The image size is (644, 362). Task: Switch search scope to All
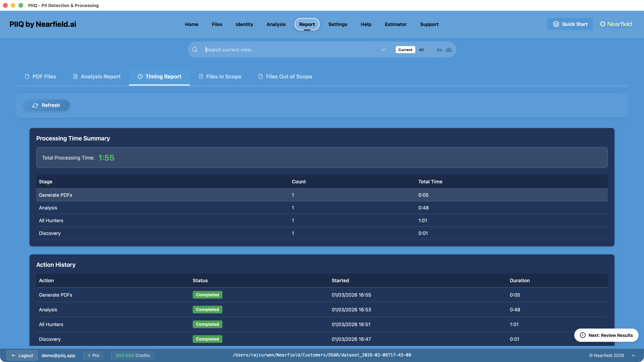[421, 49]
